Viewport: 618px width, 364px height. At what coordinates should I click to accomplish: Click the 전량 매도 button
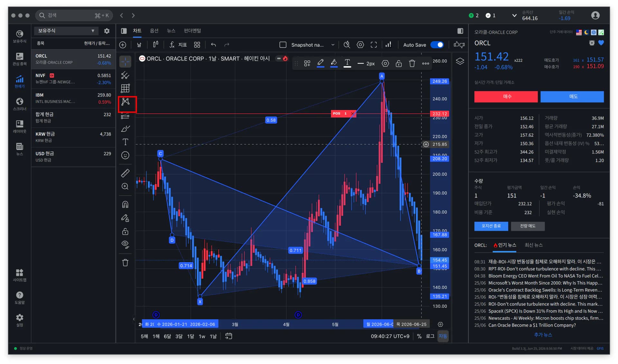(x=528, y=226)
